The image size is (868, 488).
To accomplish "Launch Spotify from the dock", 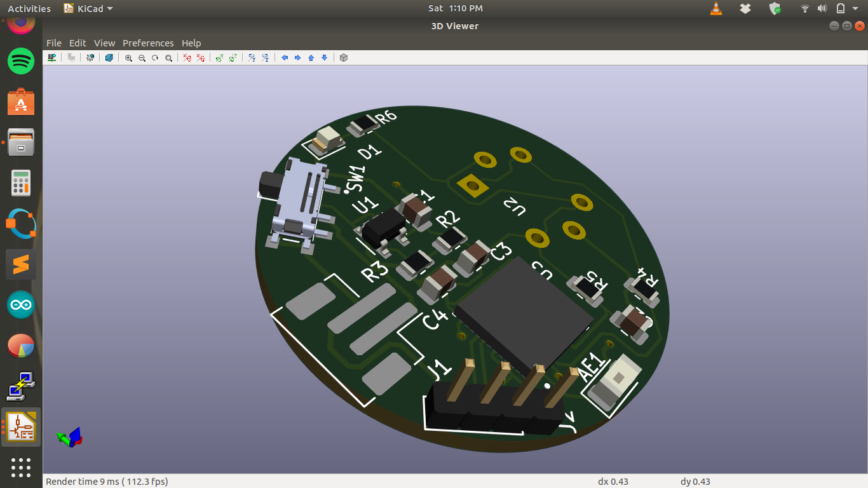I will (21, 61).
